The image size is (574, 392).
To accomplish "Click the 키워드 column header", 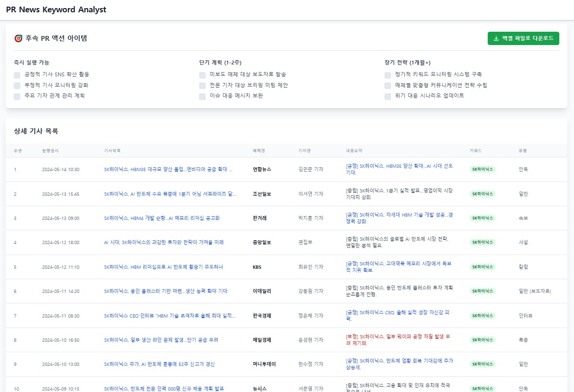I will (x=476, y=150).
